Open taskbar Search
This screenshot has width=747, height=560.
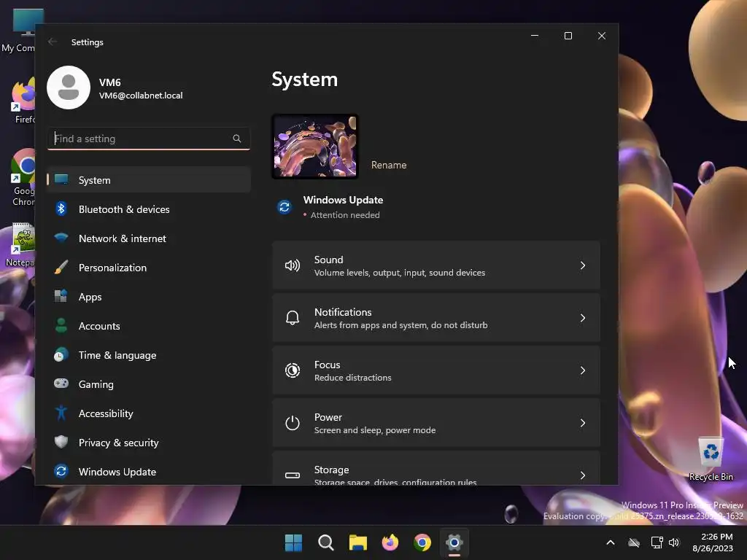(x=326, y=542)
